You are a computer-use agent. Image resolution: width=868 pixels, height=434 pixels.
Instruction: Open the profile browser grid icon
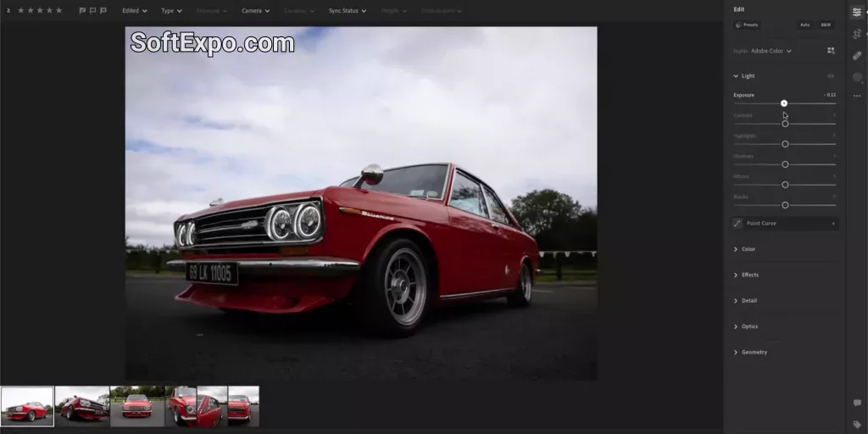831,50
